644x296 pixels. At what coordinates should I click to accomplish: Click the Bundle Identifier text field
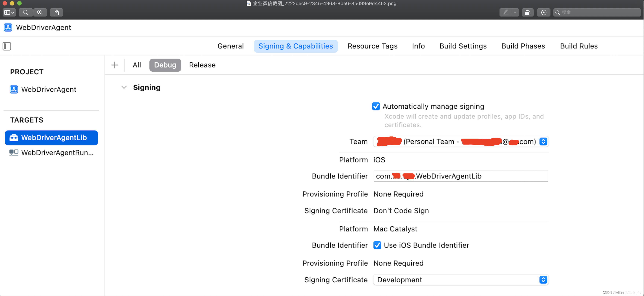coord(461,176)
